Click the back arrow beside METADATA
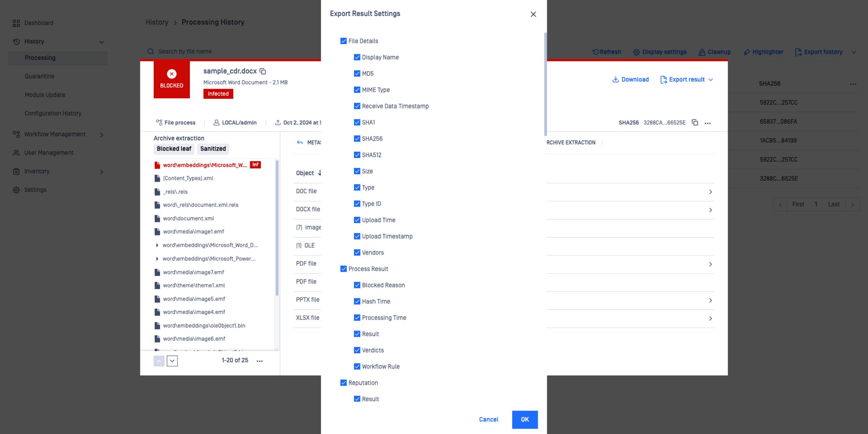Image resolution: width=868 pixels, height=434 pixels. 300,143
